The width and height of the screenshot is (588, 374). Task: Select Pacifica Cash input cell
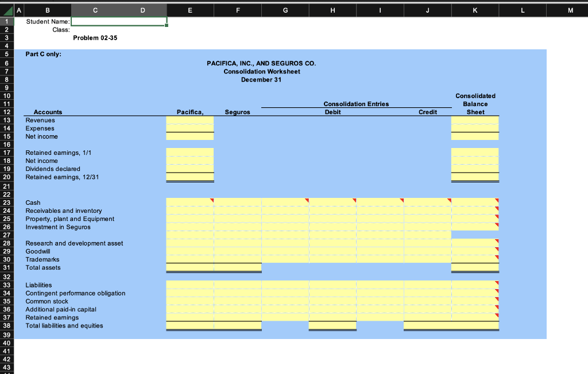[190, 202]
